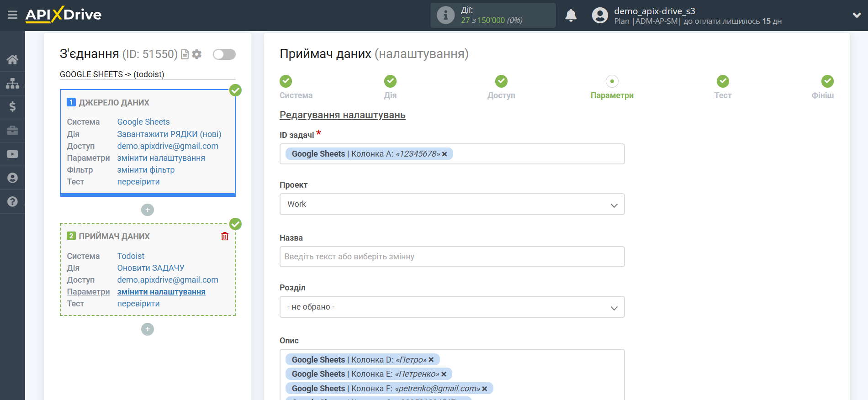This screenshot has height=400, width=868.
Task: Click змінити фільтр link
Action: (146, 170)
